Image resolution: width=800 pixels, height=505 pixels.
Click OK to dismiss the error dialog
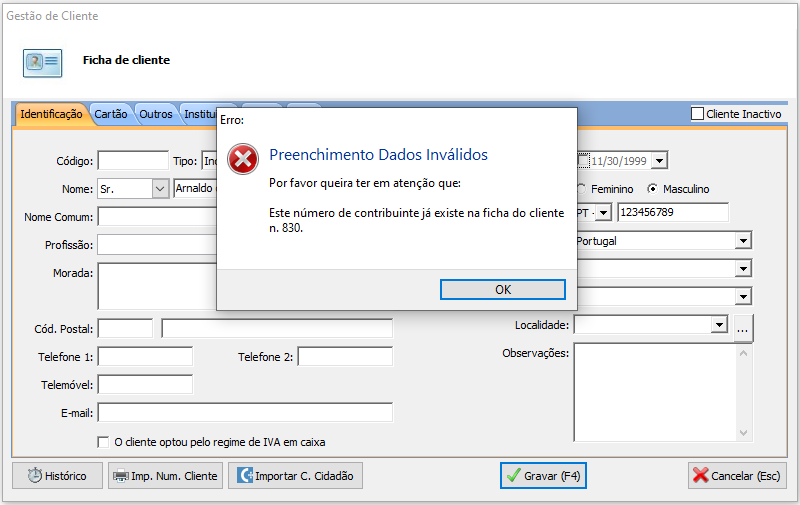[x=503, y=289]
